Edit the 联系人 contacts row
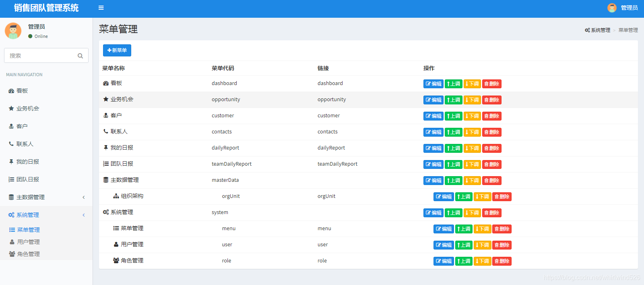This screenshot has height=285, width=644. [x=433, y=132]
